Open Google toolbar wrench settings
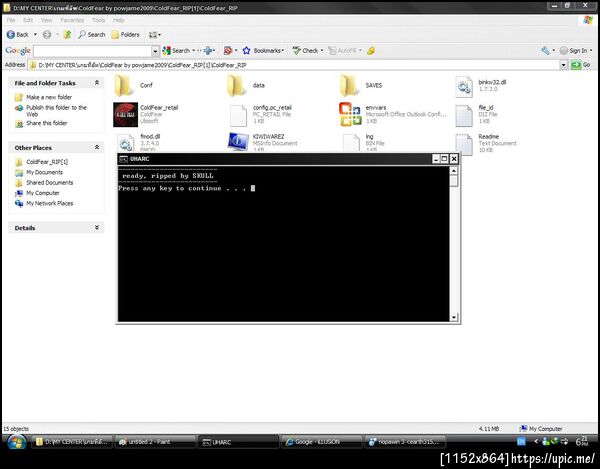Image resolution: width=600 pixels, height=469 pixels. (546, 50)
